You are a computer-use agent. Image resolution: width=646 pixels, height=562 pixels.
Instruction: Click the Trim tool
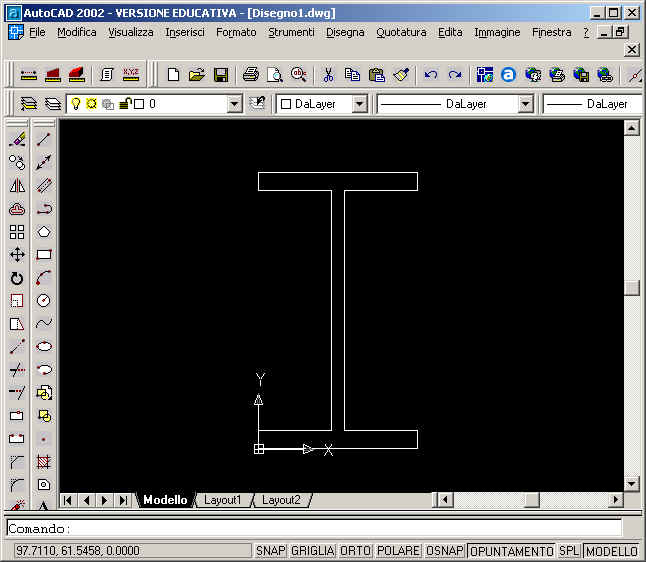pos(17,370)
